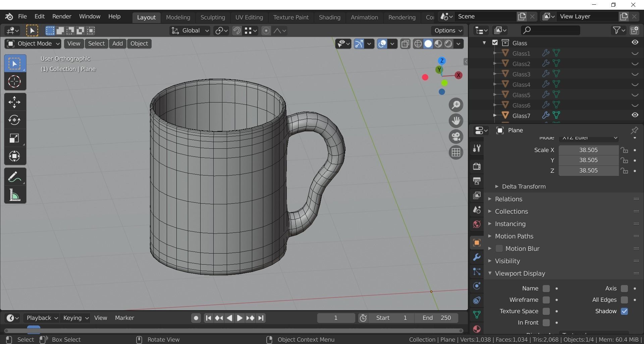Screen dimensions: 644x344
Task: Select the Cursor tool in the toolbar
Action: click(14, 82)
